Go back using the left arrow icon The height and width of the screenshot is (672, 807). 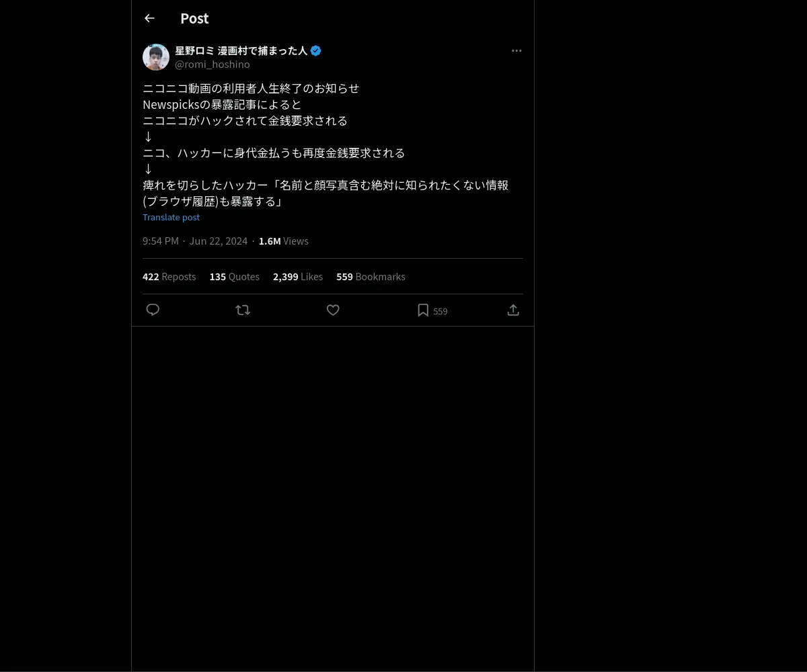pyautogui.click(x=150, y=19)
